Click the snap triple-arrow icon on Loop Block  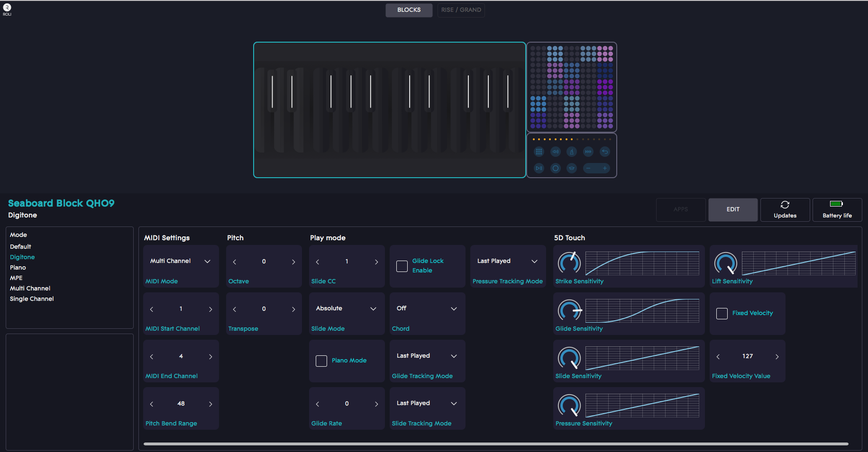pyautogui.click(x=588, y=152)
